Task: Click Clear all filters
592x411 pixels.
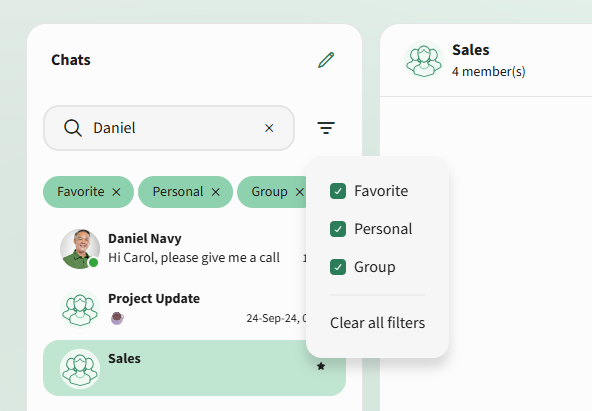Action: tap(378, 323)
